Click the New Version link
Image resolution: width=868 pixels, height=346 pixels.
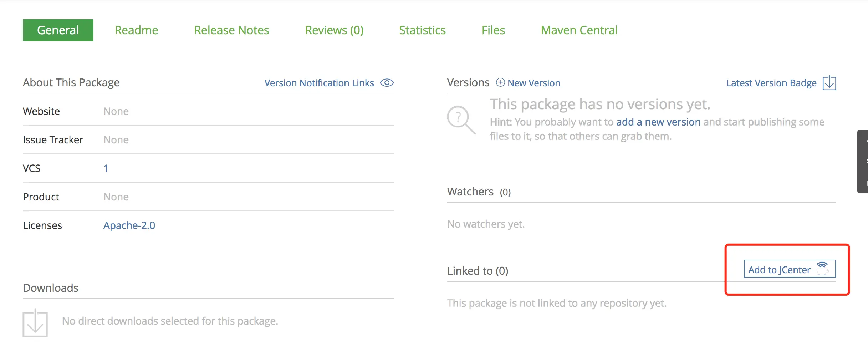(x=533, y=83)
